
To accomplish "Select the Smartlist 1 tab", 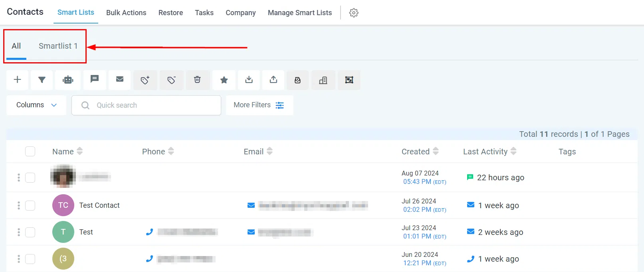I will (x=58, y=46).
